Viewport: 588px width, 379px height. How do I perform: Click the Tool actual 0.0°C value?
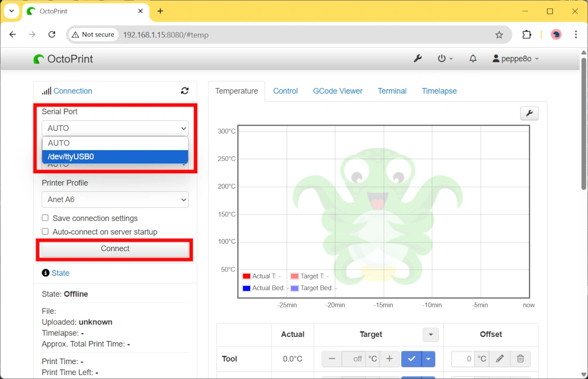coord(292,359)
